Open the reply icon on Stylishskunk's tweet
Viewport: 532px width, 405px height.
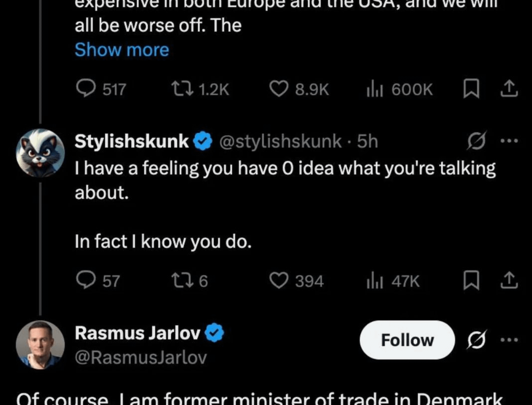[86, 281]
